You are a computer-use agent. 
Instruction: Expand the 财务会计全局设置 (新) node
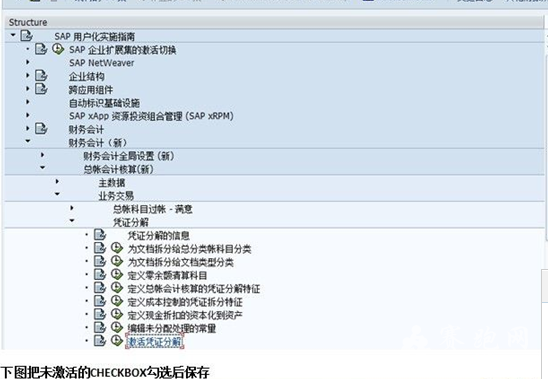(x=42, y=155)
